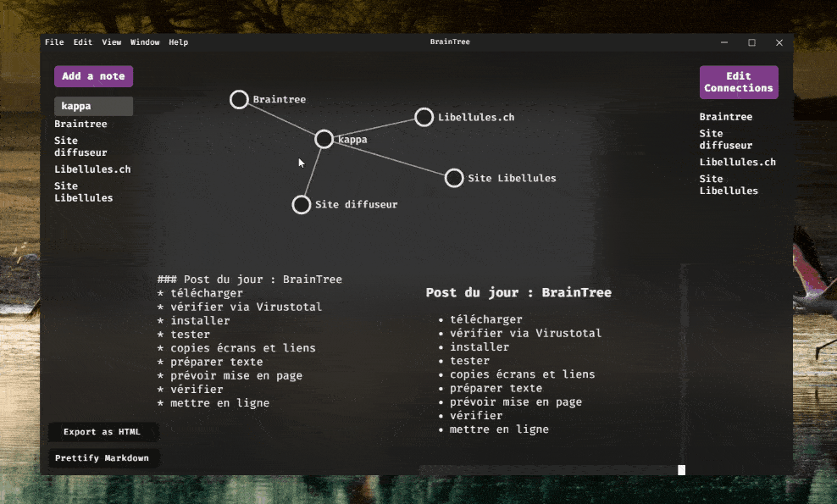Maximize the BrainTree window
The image size is (837, 504).
point(752,42)
